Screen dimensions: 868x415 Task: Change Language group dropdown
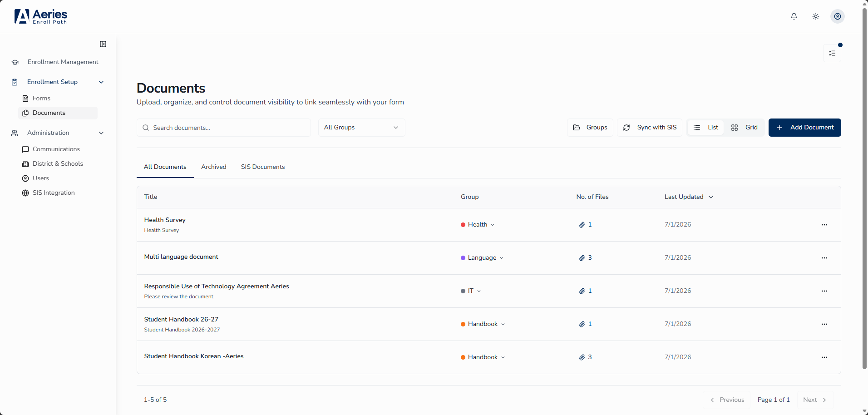[x=482, y=258]
